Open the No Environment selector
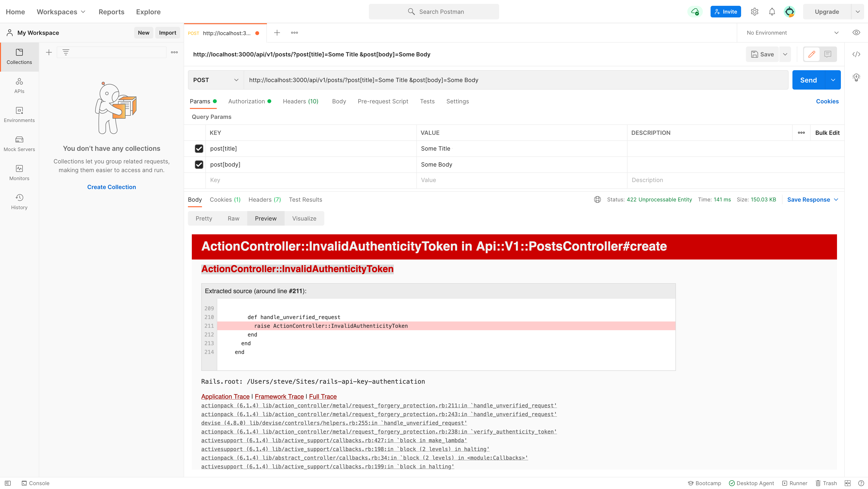This screenshot has height=489, width=868. (x=793, y=33)
